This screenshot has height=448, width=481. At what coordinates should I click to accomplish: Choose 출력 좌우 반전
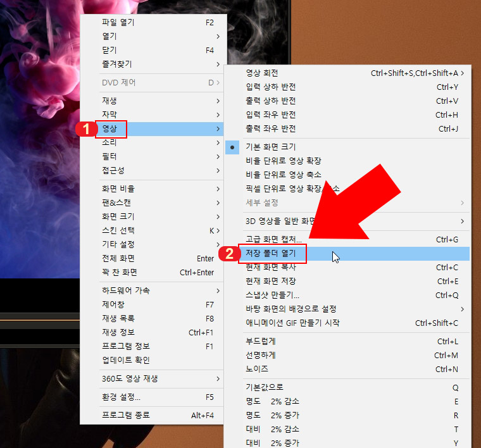[347, 129]
